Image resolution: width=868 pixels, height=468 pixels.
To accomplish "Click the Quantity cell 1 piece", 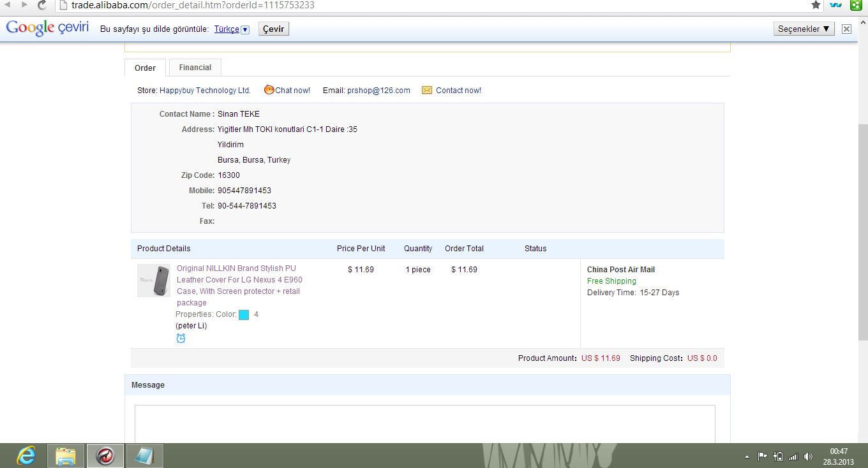I will point(418,270).
